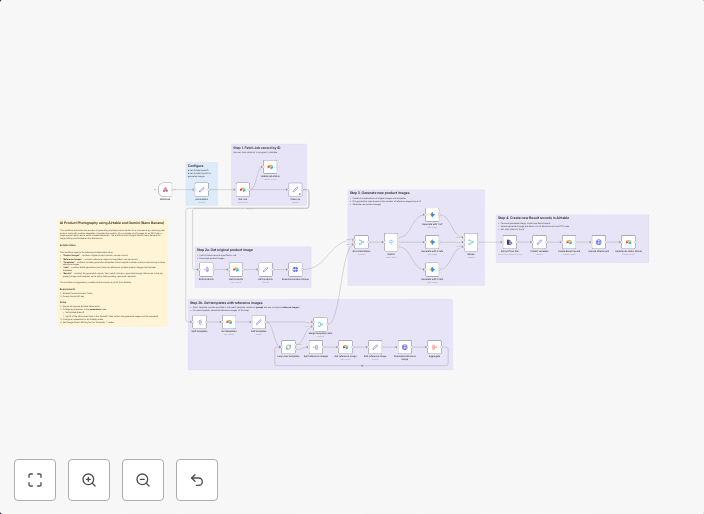Image resolution: width=704 pixels, height=514 pixels.
Task: Click the Download product image node
Action: 295,269
